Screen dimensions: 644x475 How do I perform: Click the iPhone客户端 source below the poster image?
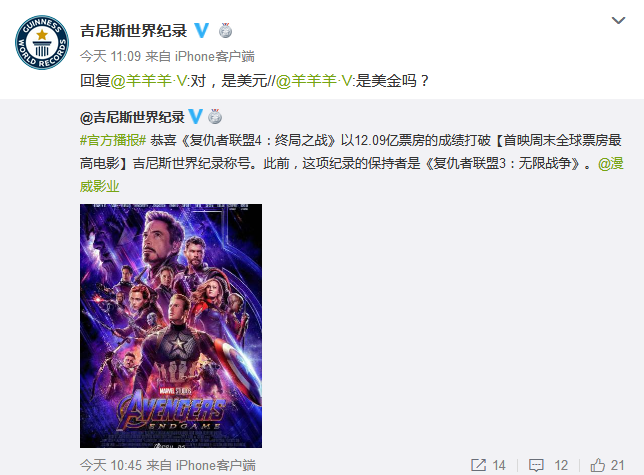(x=216, y=465)
